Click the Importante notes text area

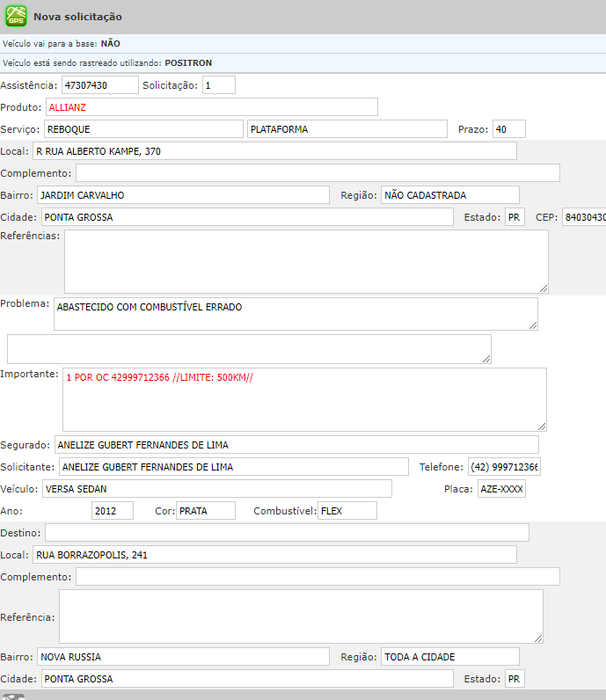(303, 399)
